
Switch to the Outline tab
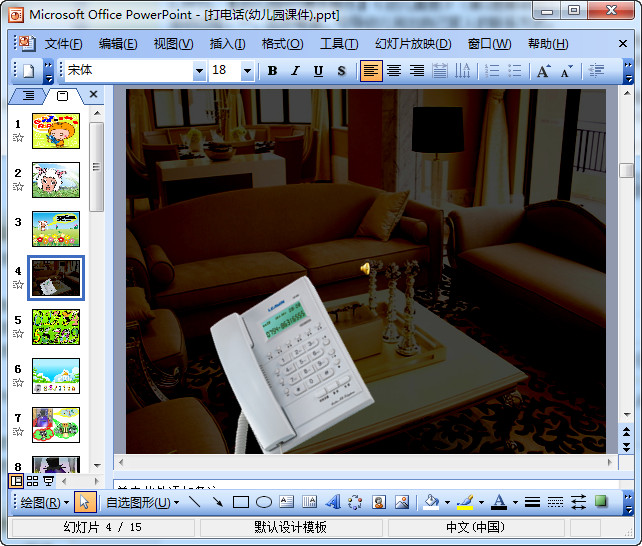[28, 96]
